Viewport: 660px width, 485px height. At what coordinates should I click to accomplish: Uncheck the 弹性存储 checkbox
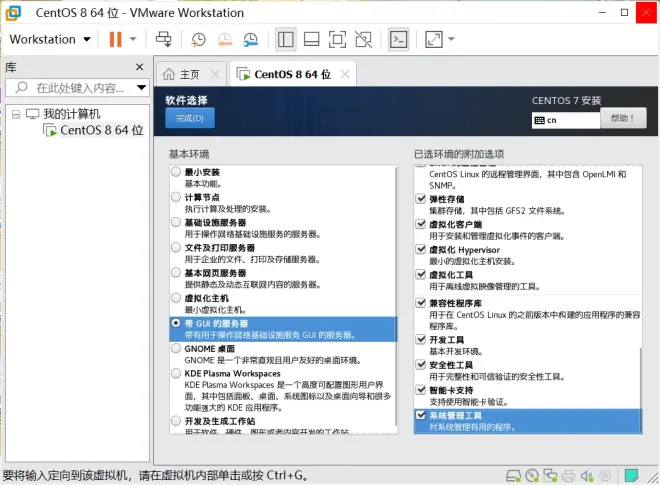point(420,198)
